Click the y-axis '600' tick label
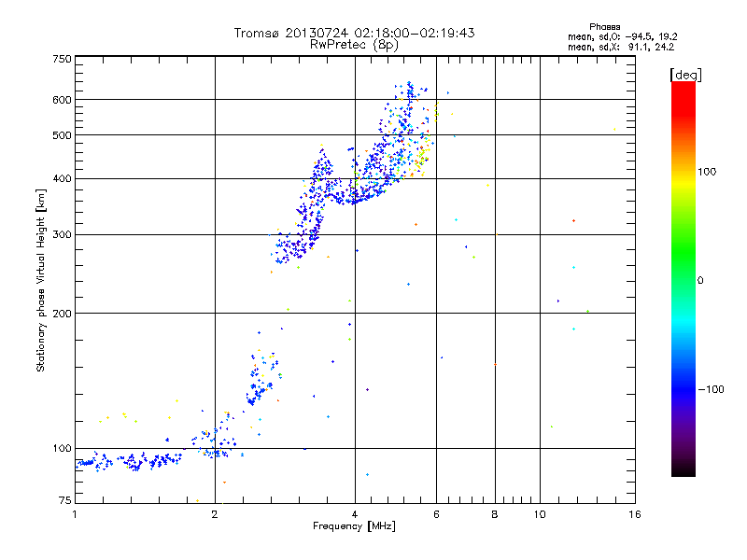747x560 pixels. tap(62, 100)
